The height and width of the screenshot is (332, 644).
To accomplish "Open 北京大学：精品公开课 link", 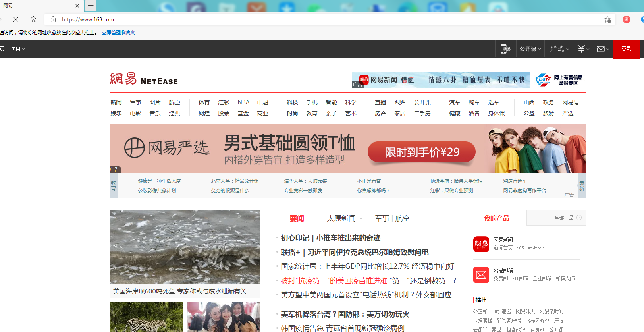I will tap(235, 181).
